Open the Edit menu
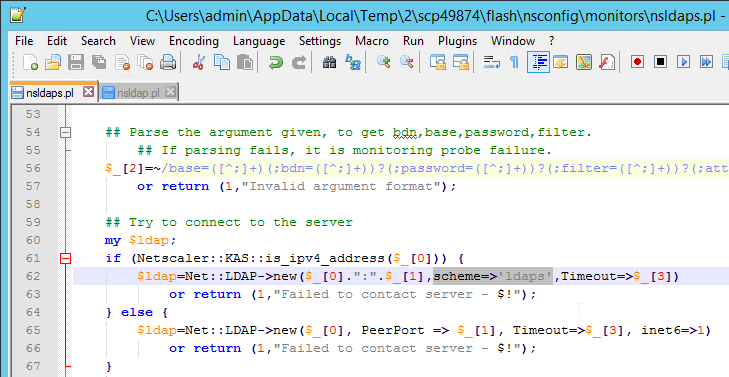The image size is (729, 377). tap(57, 41)
